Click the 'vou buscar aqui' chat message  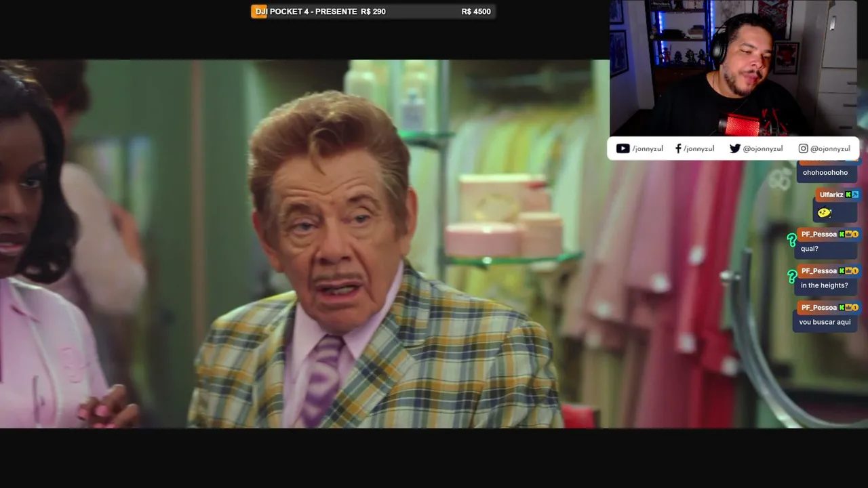pos(825,322)
